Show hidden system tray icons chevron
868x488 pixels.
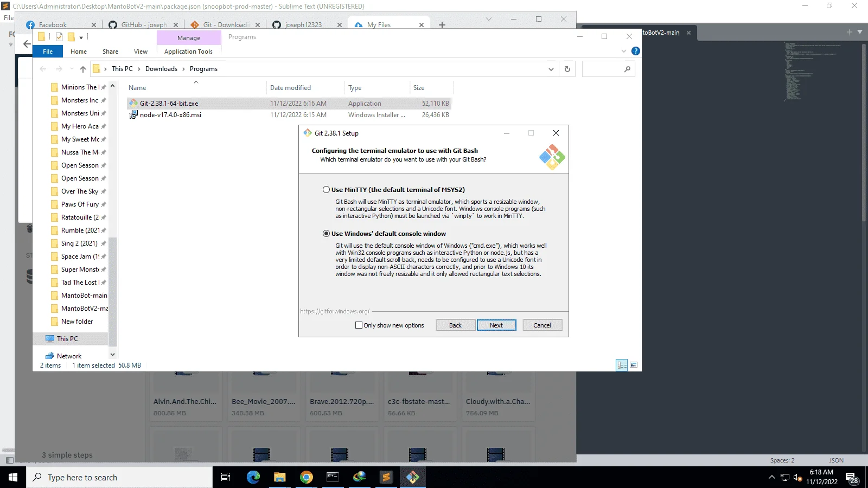(x=771, y=478)
